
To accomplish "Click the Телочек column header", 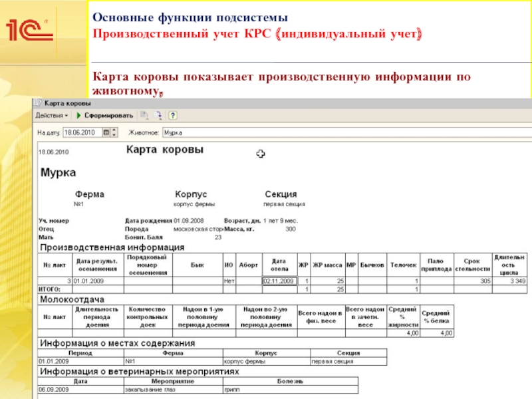I will pos(403,265).
